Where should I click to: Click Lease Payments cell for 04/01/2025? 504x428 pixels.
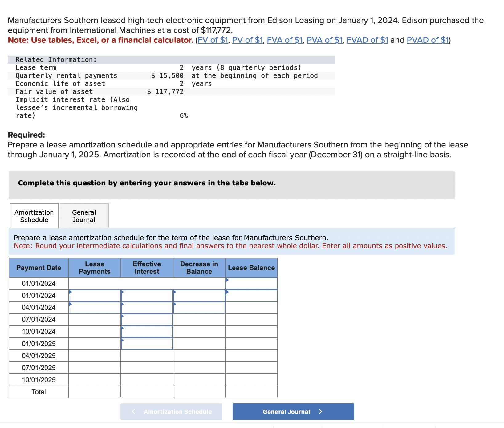pos(95,356)
